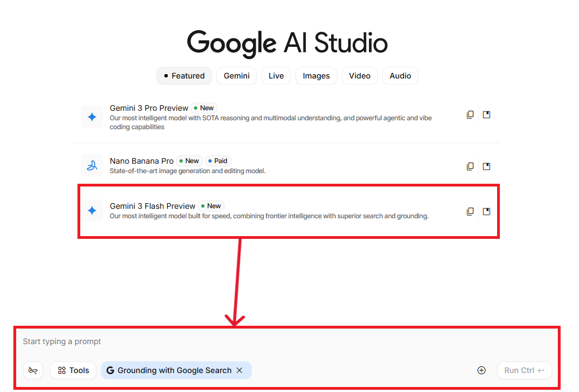Open the Tools menu
This screenshot has height=392, width=579.
tap(73, 370)
